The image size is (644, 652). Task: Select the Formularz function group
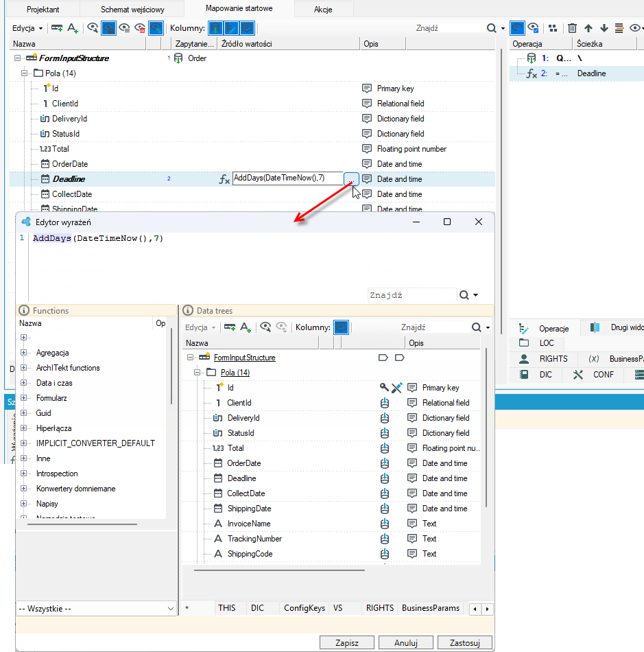51,398
